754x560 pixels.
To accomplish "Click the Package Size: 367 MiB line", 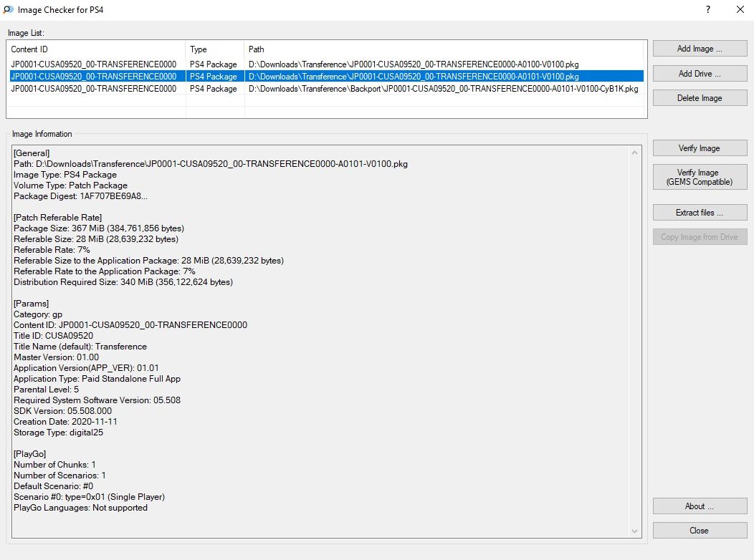I will pos(99,228).
